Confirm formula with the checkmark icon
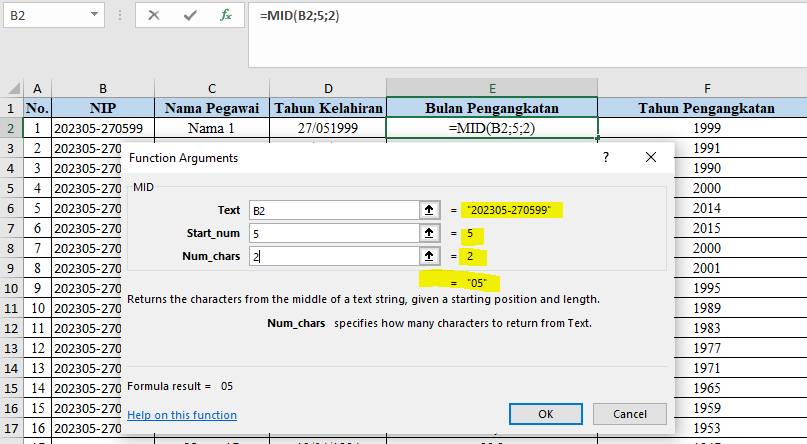 point(190,15)
